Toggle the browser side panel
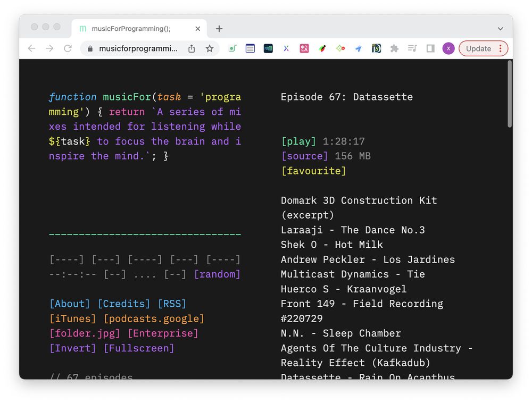Image resolution: width=532 pixels, height=403 pixels. coord(430,48)
